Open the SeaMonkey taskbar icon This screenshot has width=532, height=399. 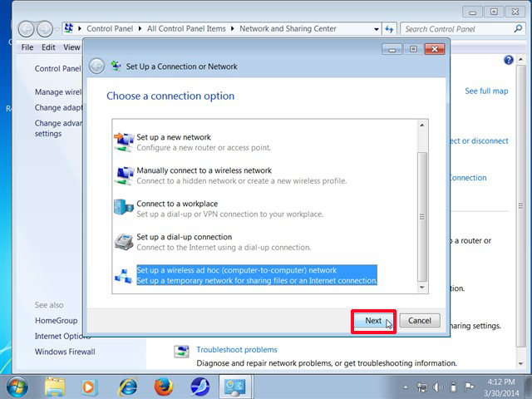(200, 387)
